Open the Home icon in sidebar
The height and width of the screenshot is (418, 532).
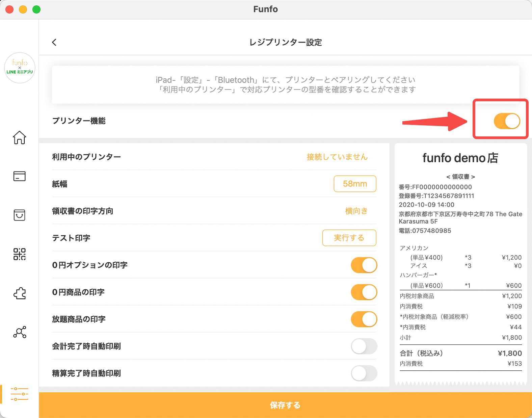coord(19,137)
